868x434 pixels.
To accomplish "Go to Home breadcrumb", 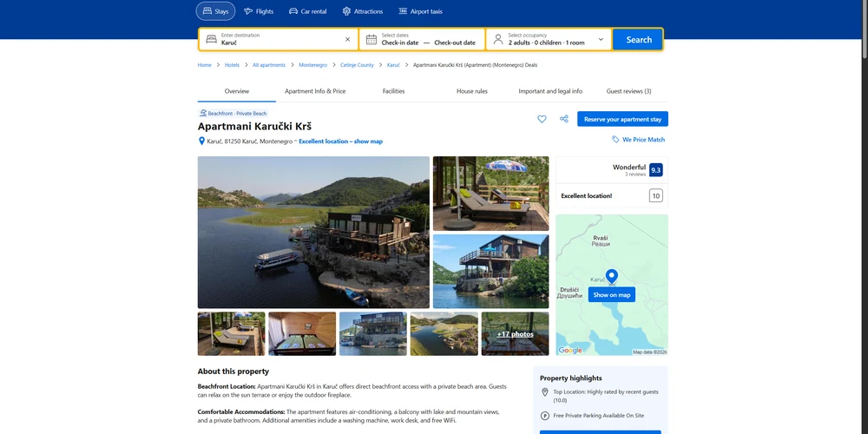I will click(204, 65).
